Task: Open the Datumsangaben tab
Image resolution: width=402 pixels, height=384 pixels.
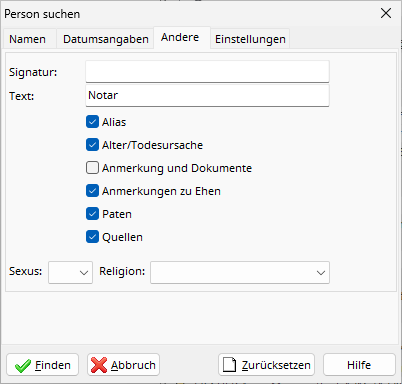Action: (x=106, y=39)
